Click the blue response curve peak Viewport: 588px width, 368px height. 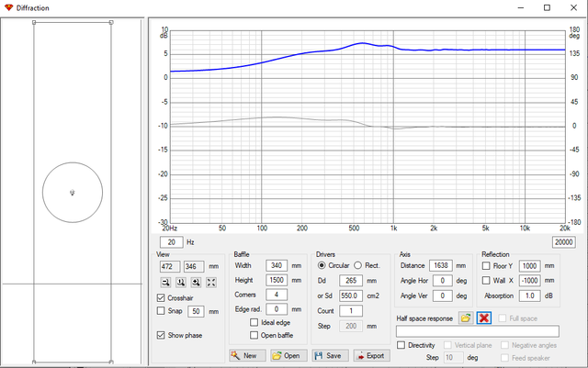click(x=362, y=43)
